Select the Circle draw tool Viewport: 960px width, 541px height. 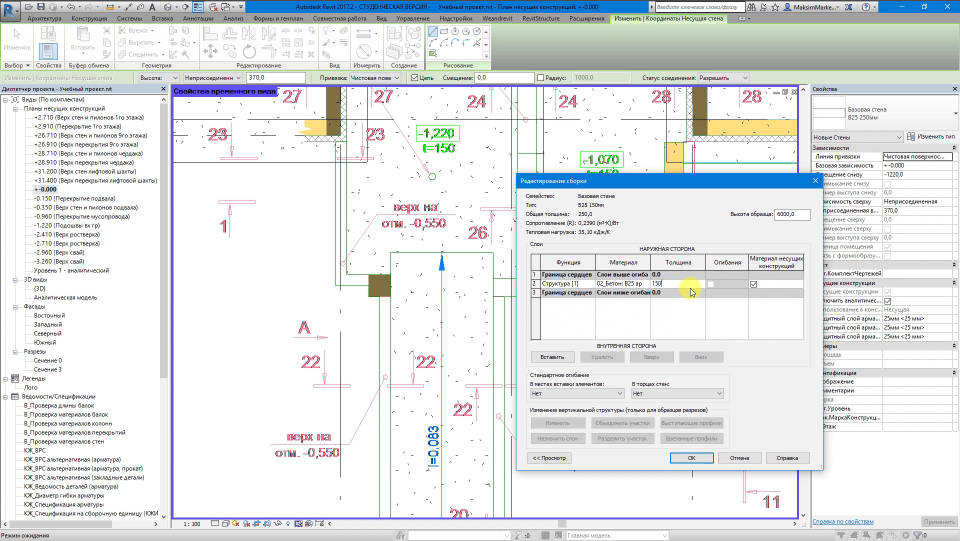[x=477, y=31]
